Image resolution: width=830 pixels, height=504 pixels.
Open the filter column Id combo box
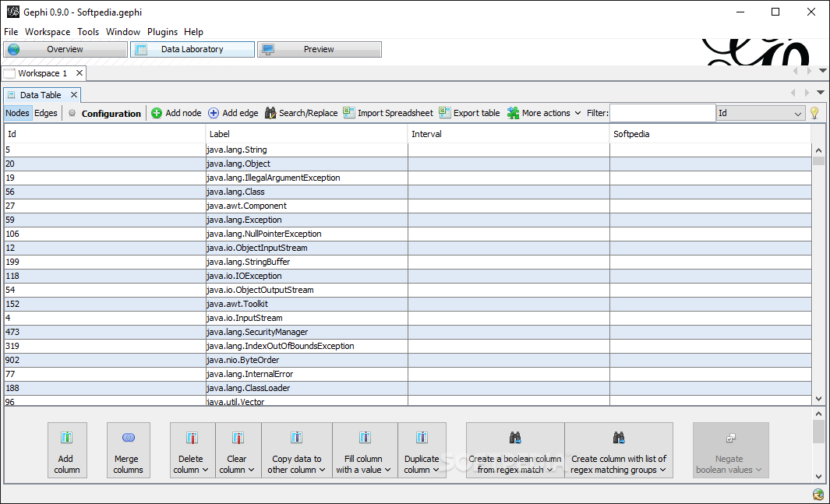tap(761, 113)
